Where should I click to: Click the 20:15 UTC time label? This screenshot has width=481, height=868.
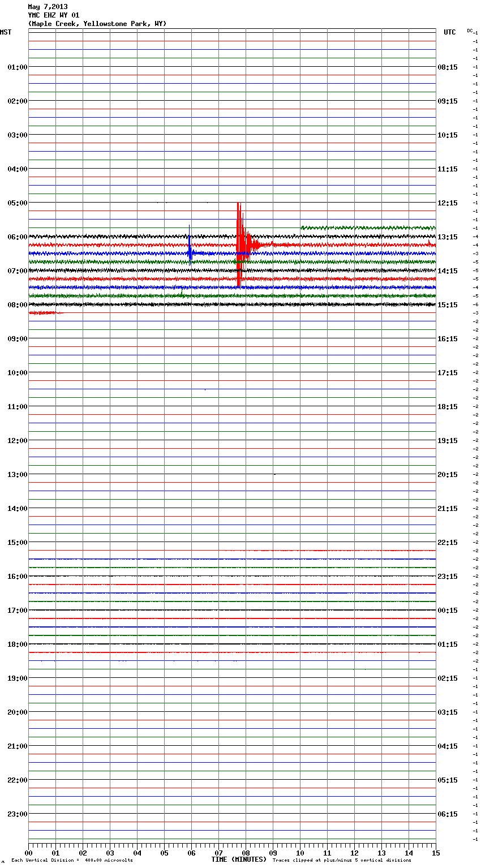448,475
